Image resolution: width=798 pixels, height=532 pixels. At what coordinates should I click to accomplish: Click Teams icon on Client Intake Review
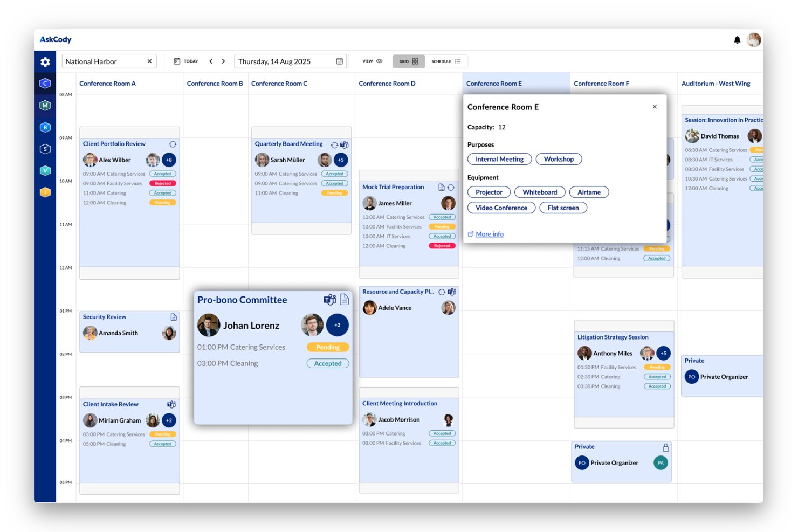pos(171,404)
